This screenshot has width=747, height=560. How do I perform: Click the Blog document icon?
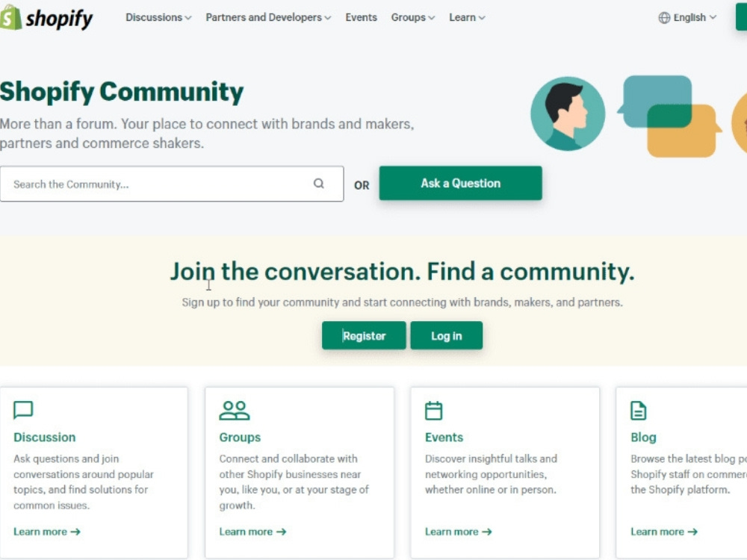[639, 411]
